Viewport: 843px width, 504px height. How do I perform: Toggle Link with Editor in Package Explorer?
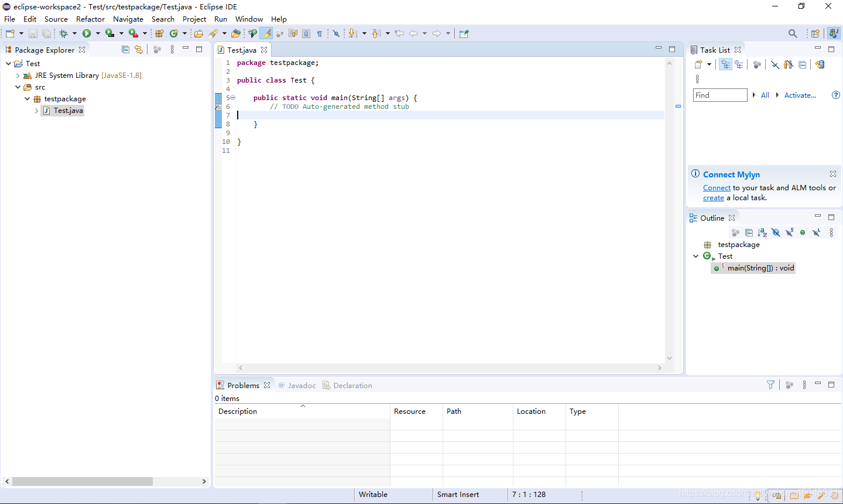(139, 50)
